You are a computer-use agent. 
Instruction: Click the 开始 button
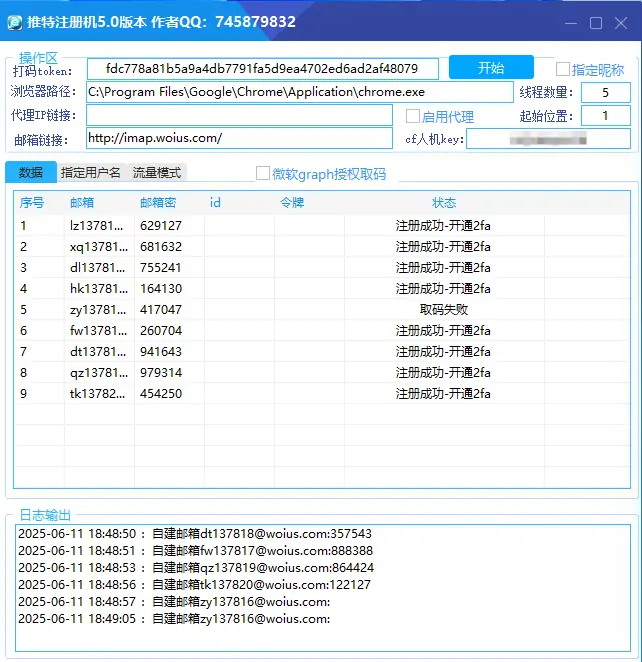click(x=491, y=68)
